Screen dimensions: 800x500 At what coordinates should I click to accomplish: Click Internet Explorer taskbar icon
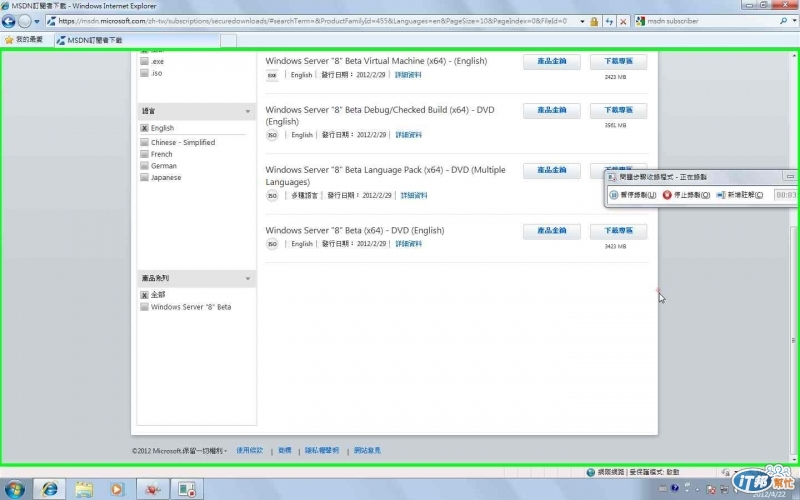49,489
